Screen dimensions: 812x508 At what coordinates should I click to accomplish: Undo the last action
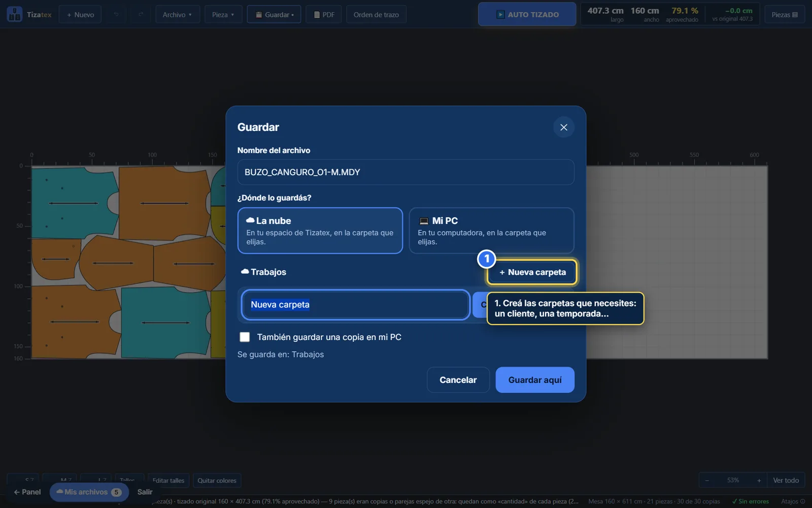[x=116, y=15]
